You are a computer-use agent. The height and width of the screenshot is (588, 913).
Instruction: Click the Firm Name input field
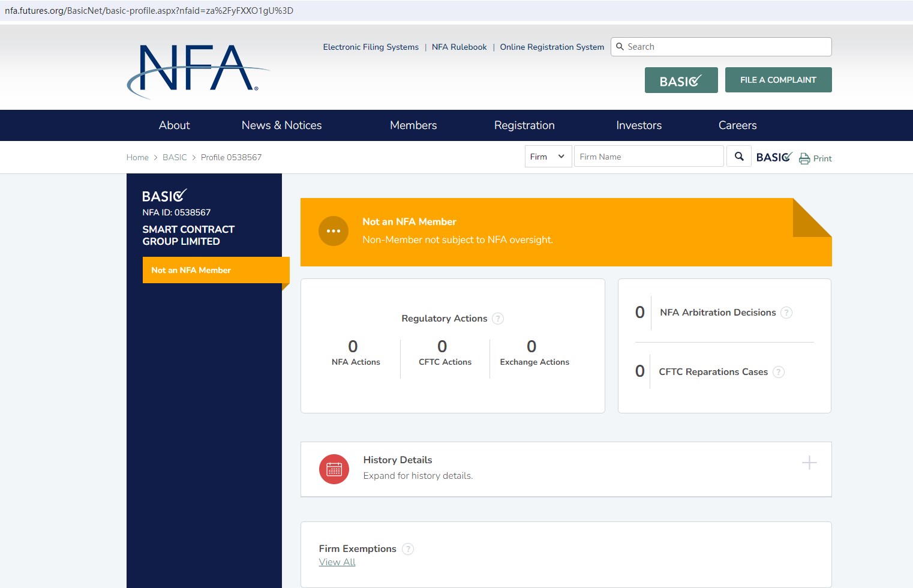[648, 157]
